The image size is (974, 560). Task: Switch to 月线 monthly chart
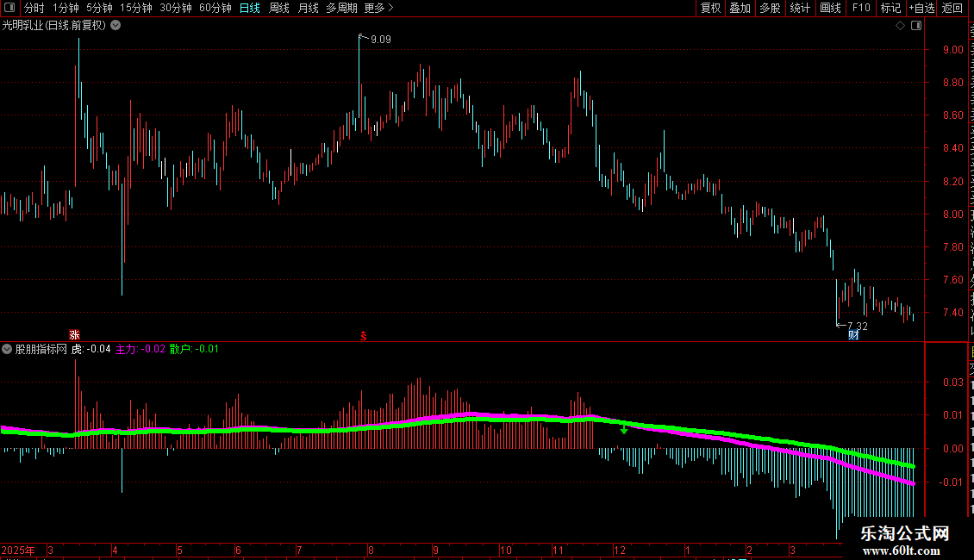coord(308,8)
